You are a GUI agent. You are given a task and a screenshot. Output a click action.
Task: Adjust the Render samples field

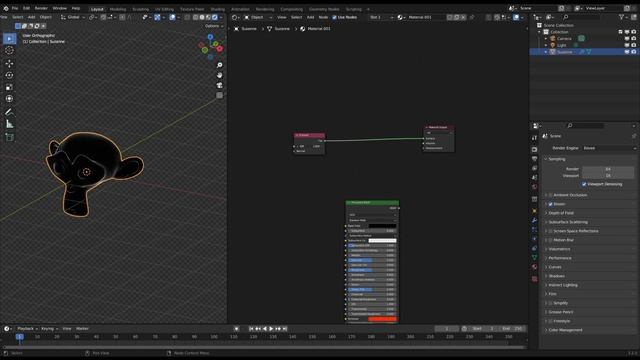(x=608, y=169)
